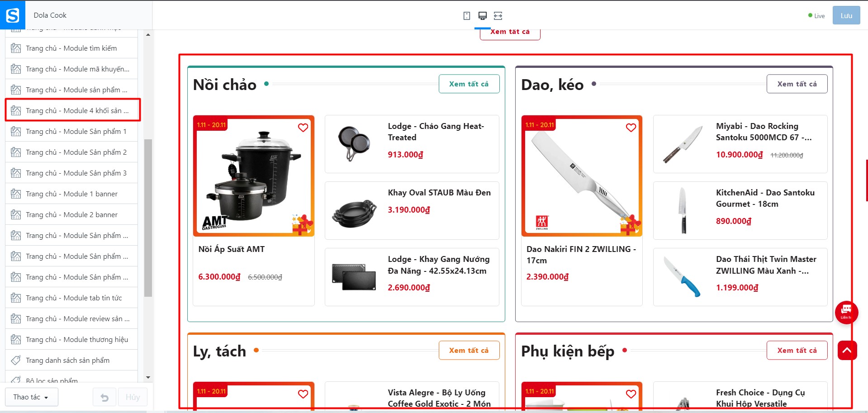Click wishlist heart in Ly, tách section
The width and height of the screenshot is (868, 413).
pos(303,394)
